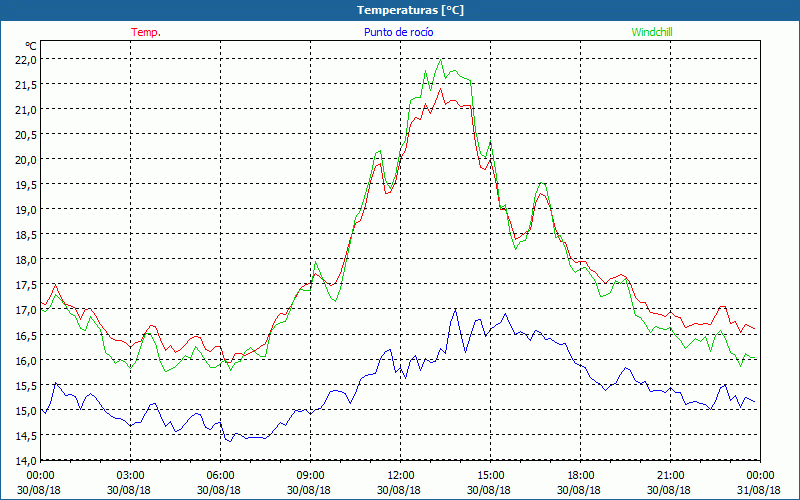Click the 21:00 time axis label
800x500 pixels.
click(x=670, y=476)
